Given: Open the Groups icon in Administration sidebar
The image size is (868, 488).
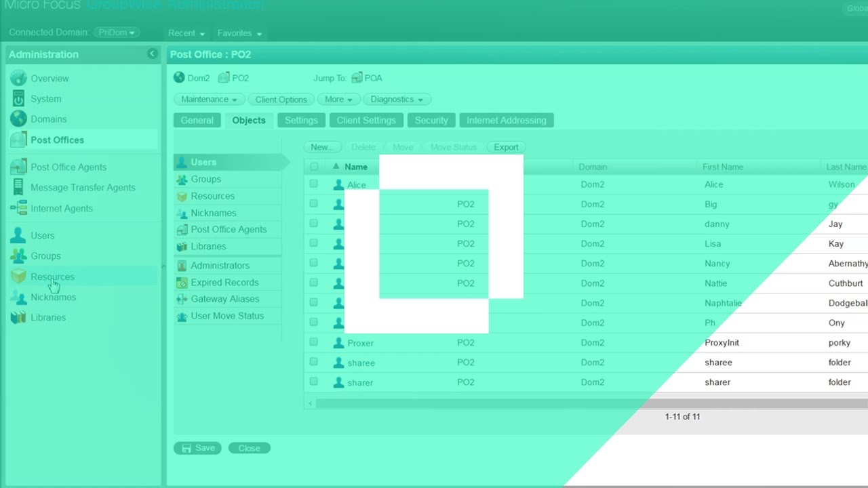Looking at the screenshot, I should point(18,256).
